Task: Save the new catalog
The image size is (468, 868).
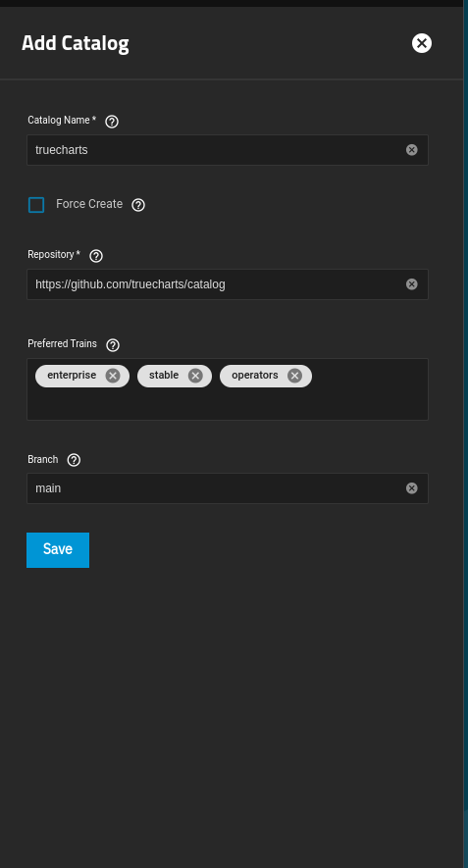Action: tap(58, 549)
